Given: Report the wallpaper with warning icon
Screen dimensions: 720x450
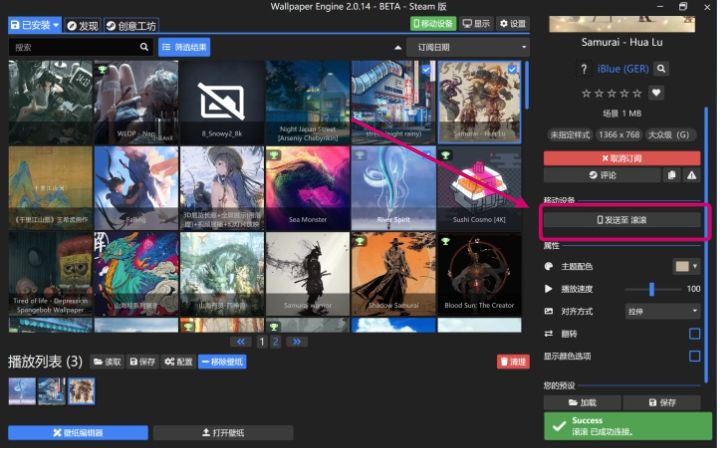Looking at the screenshot, I should click(x=692, y=175).
